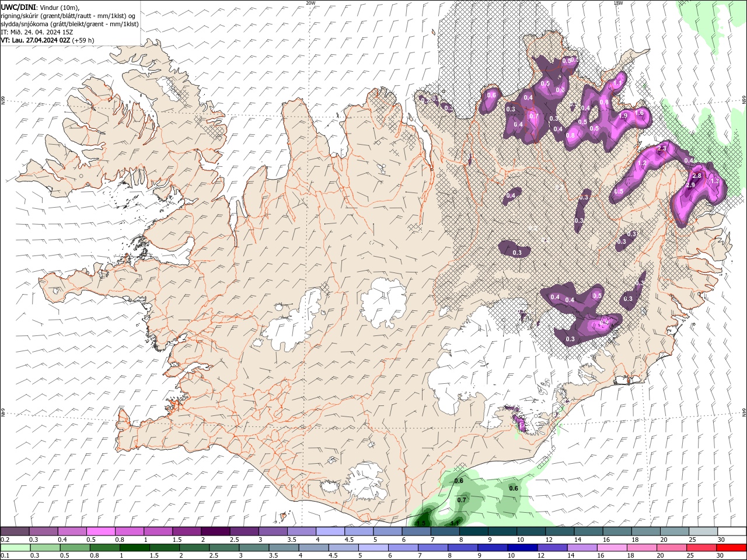The image size is (747, 560).
Task: Click the 1.1 snowfall value on the map
Action: click(x=618, y=83)
